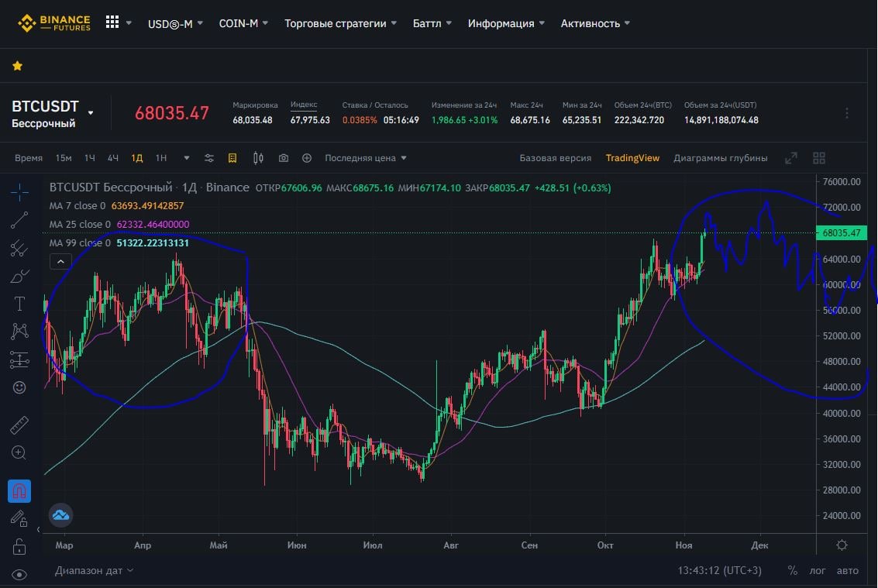Click the fullscreen expand chart icon

pos(790,158)
